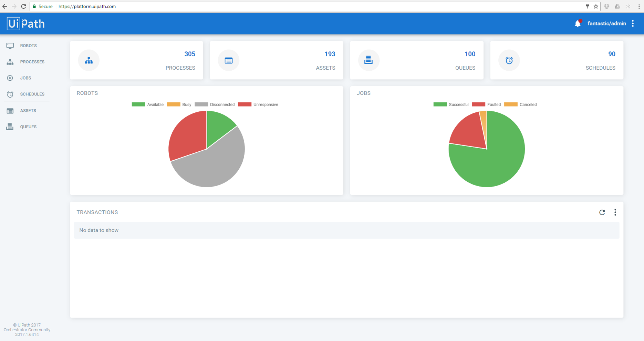Click the Assets card icon
644x341 pixels.
(229, 60)
